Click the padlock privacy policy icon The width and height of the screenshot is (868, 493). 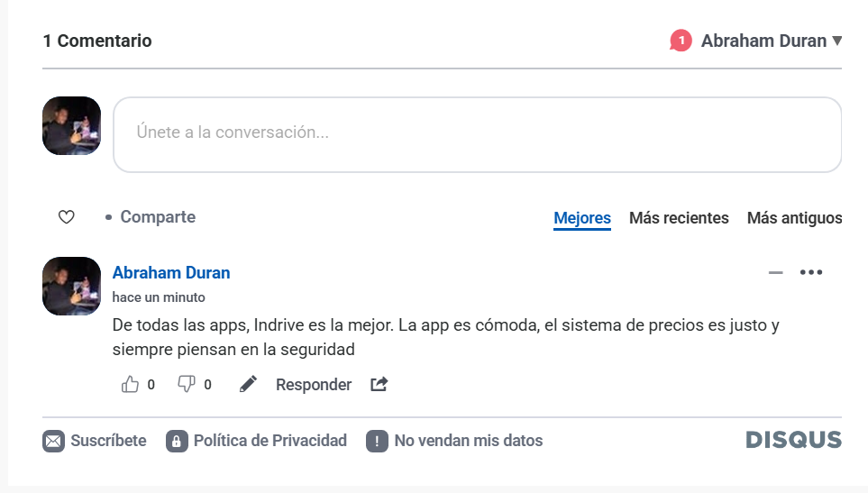pyautogui.click(x=177, y=441)
